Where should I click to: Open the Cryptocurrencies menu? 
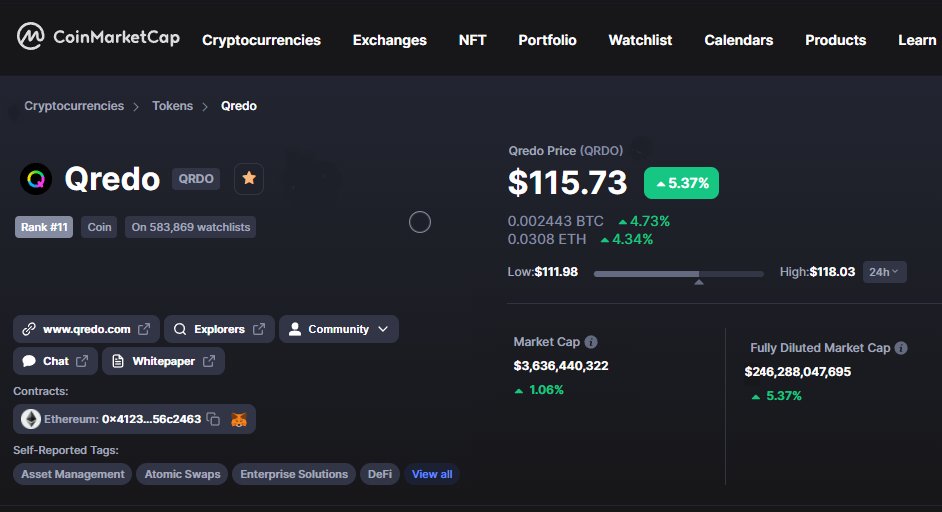[x=261, y=40]
